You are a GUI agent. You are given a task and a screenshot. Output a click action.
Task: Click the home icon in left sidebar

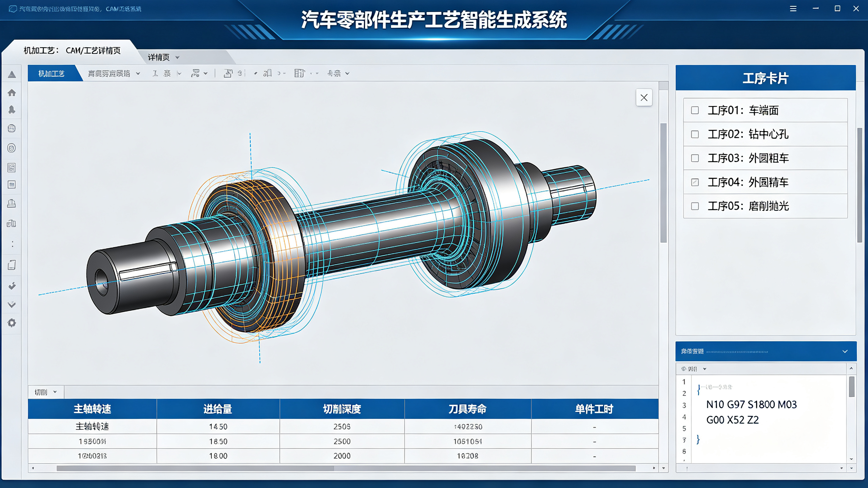pyautogui.click(x=12, y=93)
